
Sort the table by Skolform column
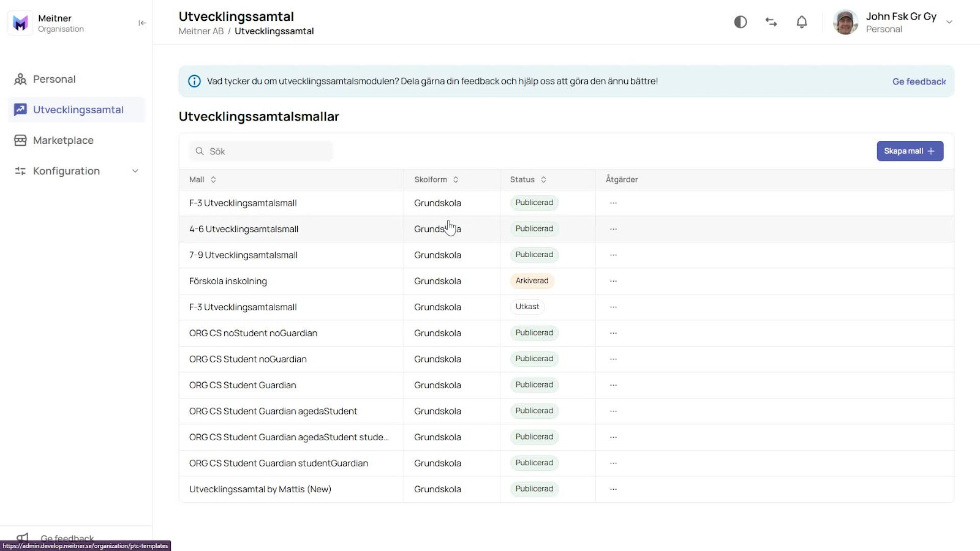436,179
